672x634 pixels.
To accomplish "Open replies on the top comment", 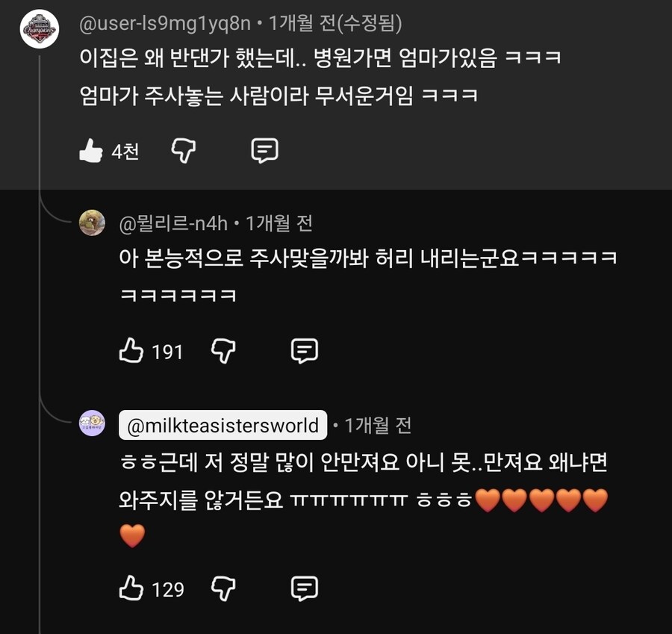I will [264, 151].
